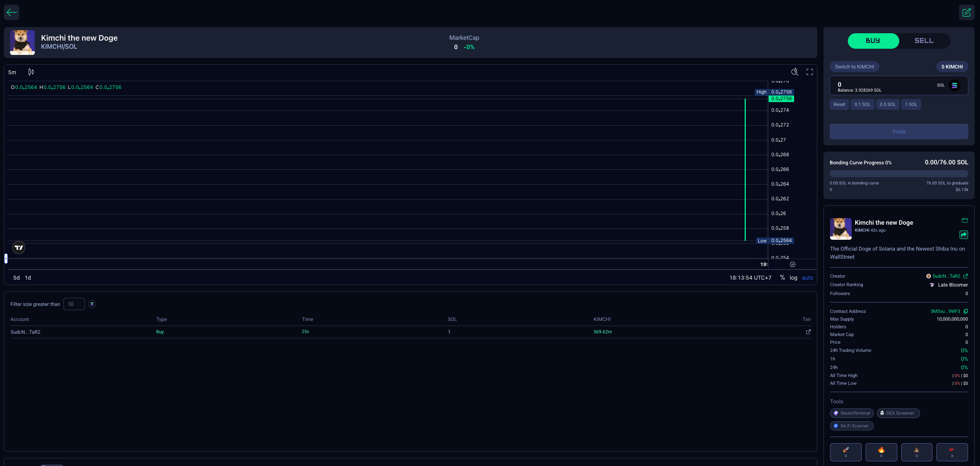Viewport: 980px width, 466px height.
Task: Copy the contract address
Action: [x=966, y=311]
